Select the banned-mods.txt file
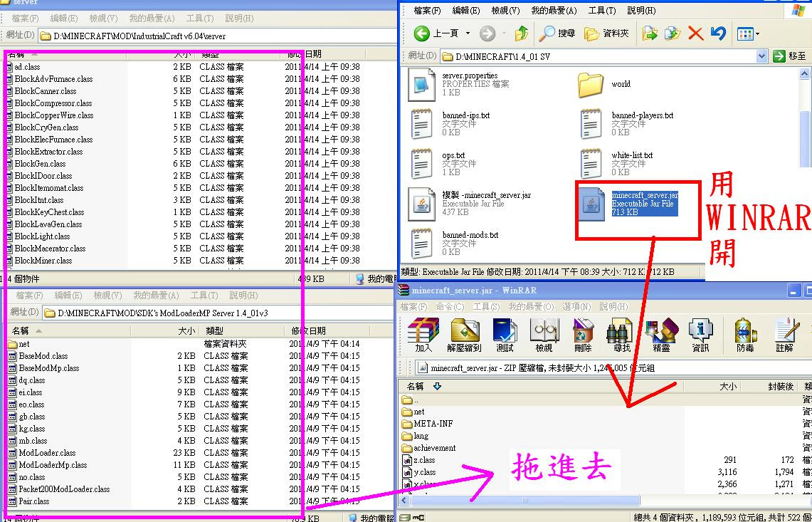Viewport: 812px width, 522px height. (x=453, y=243)
